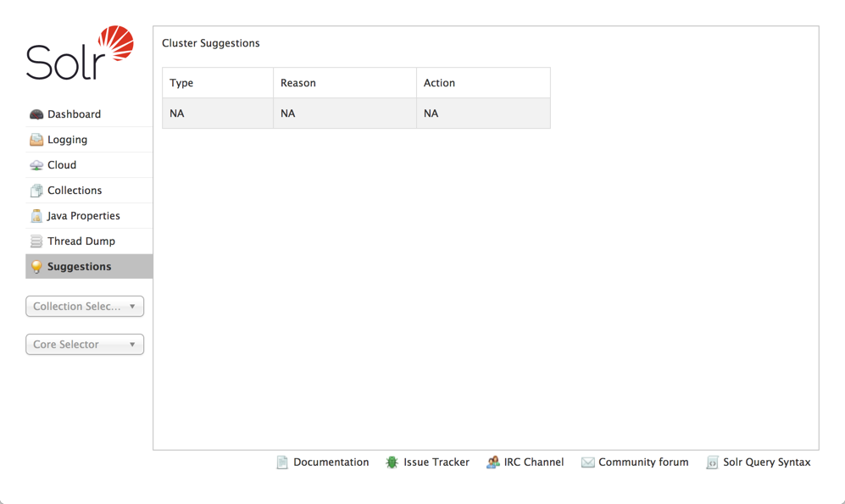The width and height of the screenshot is (845, 504).
Task: Open the Java Properties menu item
Action: pos(83,216)
